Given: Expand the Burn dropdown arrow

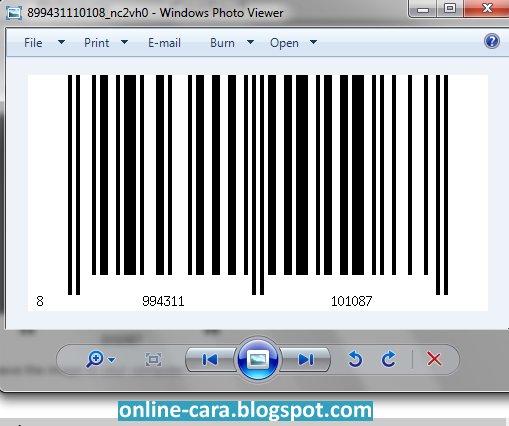Looking at the screenshot, I should pyautogui.click(x=250, y=42).
